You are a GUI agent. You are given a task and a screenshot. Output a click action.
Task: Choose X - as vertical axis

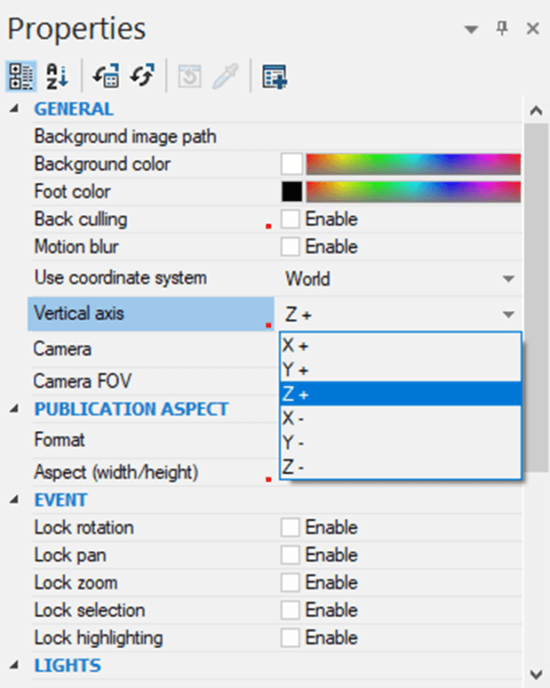pos(400,418)
